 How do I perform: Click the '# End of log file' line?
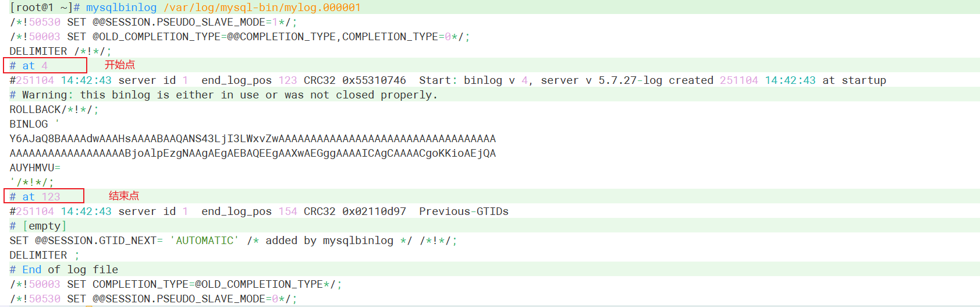click(x=63, y=270)
